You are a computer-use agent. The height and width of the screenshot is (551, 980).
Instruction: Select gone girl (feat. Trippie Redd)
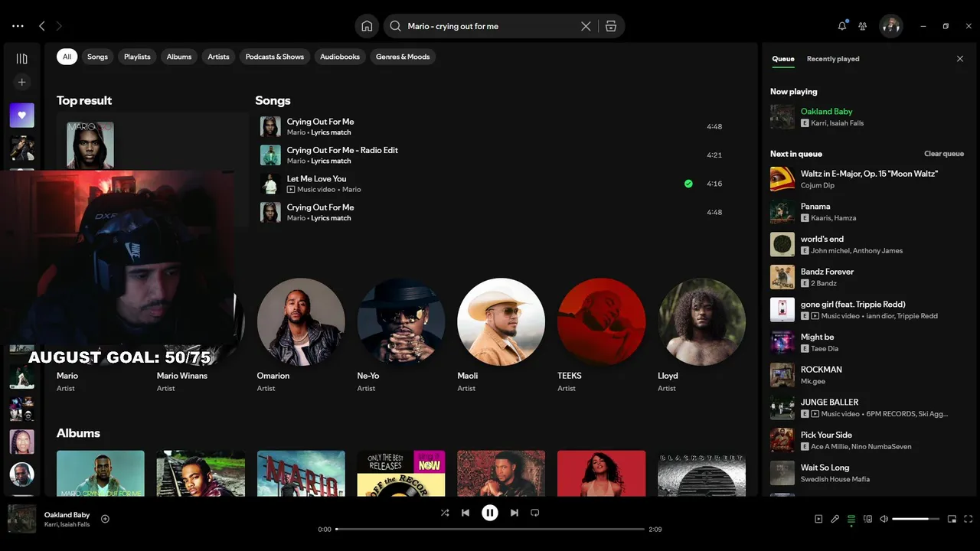[867, 310]
